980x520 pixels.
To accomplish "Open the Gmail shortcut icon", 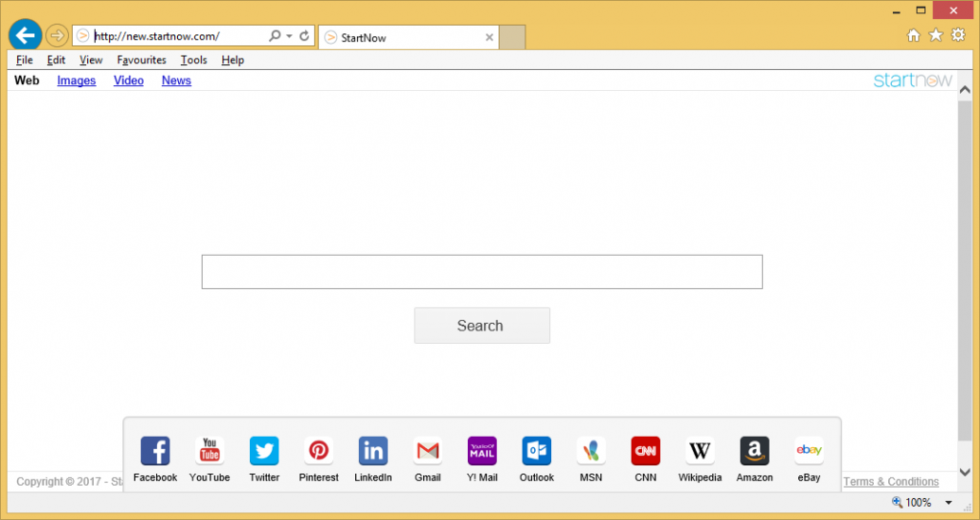I will pyautogui.click(x=428, y=450).
